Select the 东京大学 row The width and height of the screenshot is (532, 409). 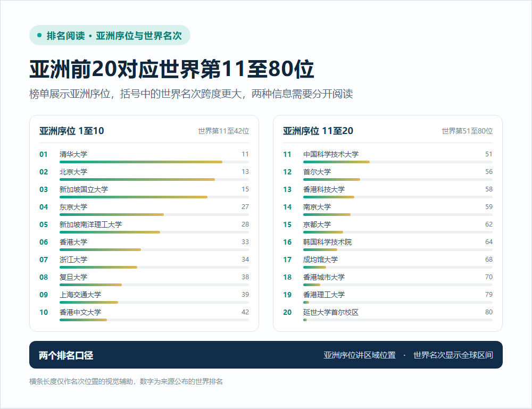pyautogui.click(x=144, y=210)
